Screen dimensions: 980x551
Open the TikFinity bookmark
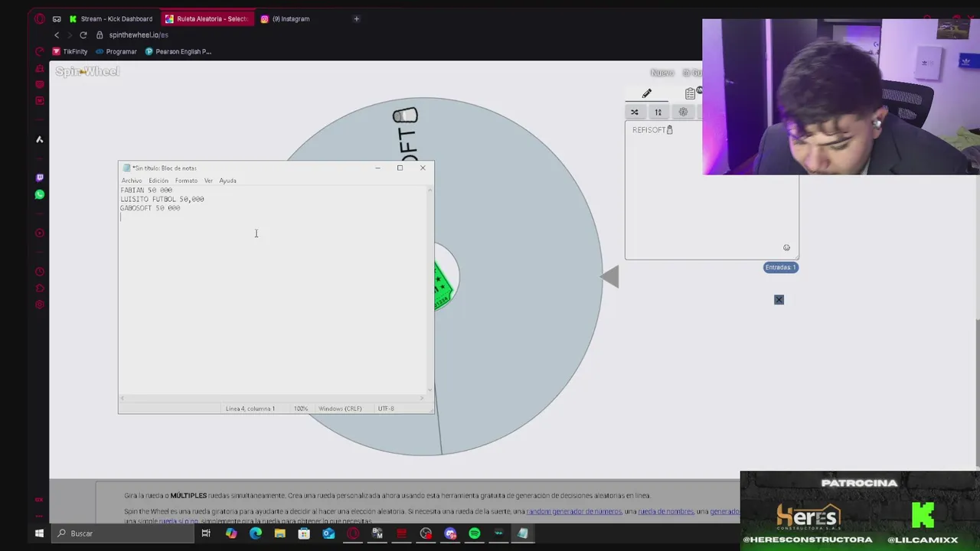point(70,52)
